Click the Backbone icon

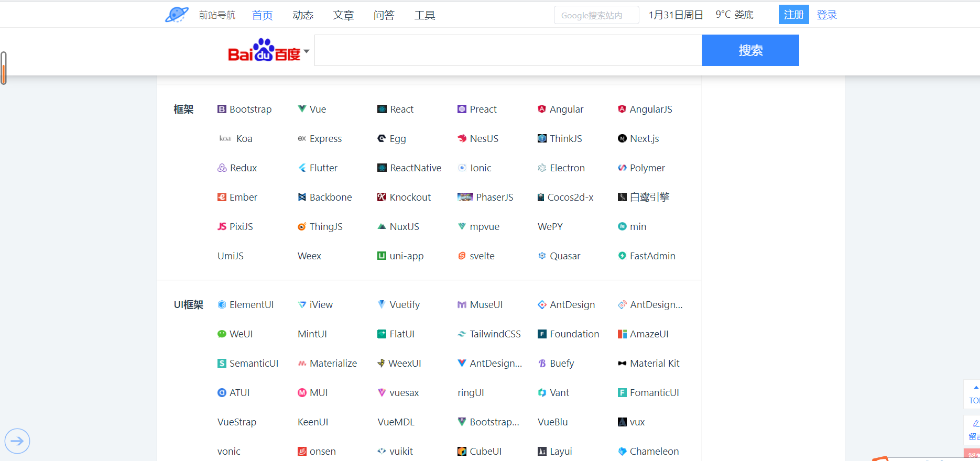(302, 197)
